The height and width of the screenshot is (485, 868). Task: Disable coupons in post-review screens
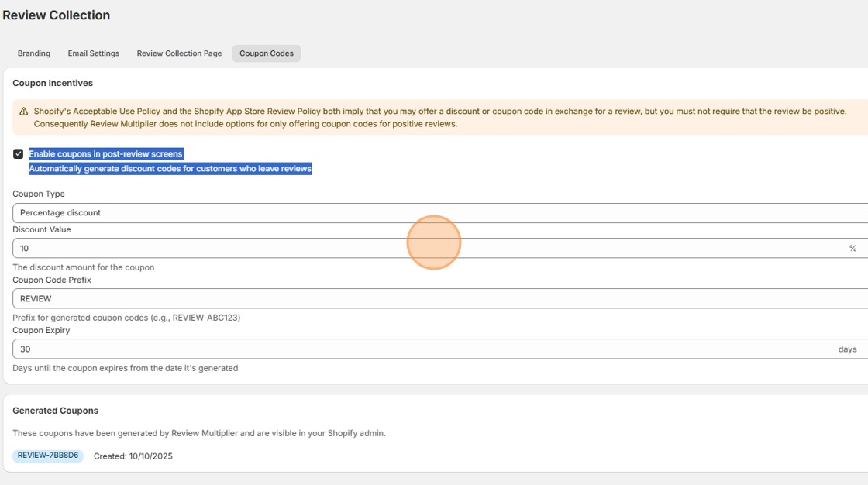(16, 153)
